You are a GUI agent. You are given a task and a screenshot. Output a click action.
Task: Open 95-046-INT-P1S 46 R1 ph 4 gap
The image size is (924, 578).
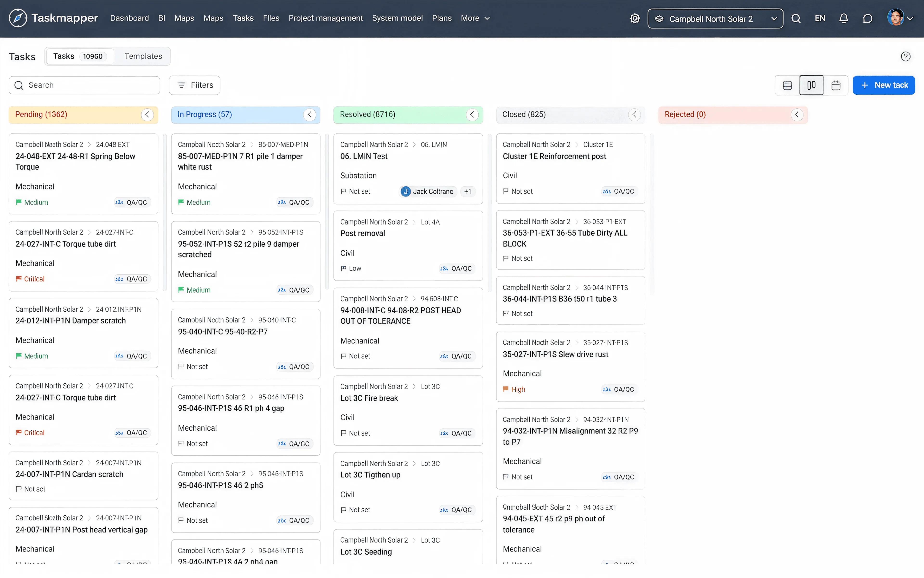pos(231,408)
